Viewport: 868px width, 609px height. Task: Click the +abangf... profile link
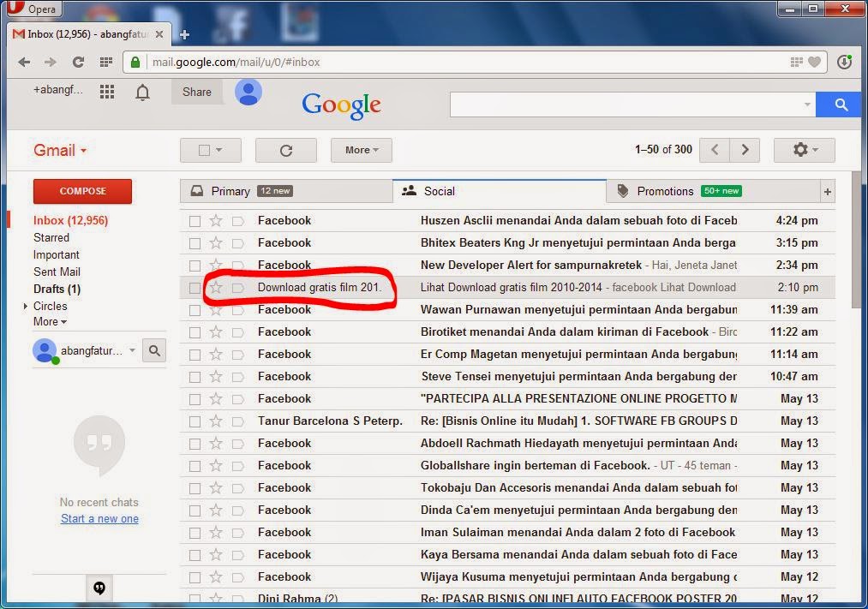pyautogui.click(x=58, y=90)
